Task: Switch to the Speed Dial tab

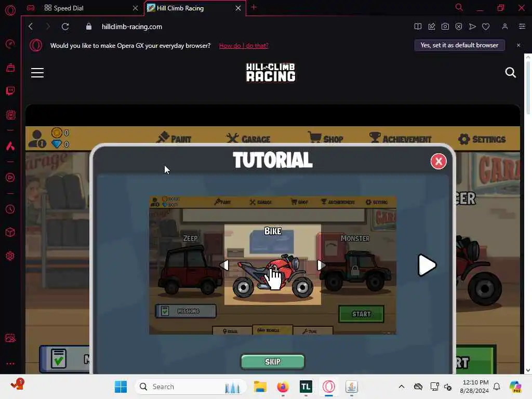Action: click(x=69, y=8)
